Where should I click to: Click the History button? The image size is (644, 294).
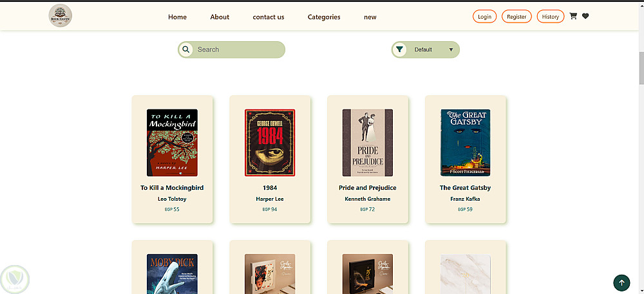551,16
